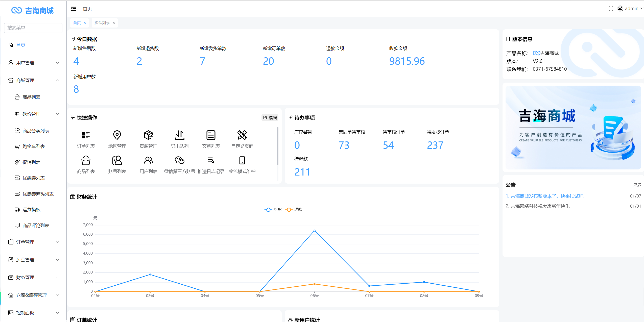The height and width of the screenshot is (322, 644).
Task: Expand the 砍价管理 submenu
Action: point(33,114)
